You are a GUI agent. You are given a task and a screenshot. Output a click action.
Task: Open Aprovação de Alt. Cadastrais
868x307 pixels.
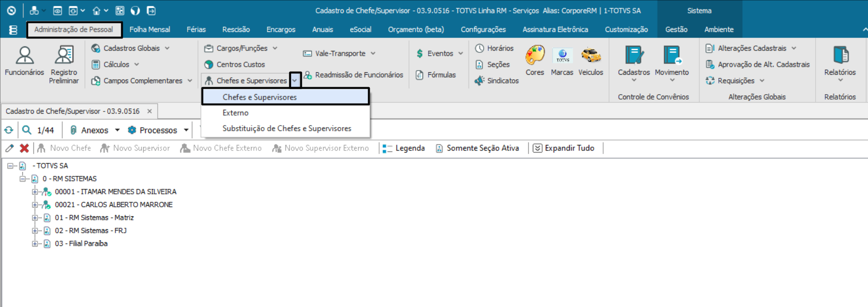(757, 64)
